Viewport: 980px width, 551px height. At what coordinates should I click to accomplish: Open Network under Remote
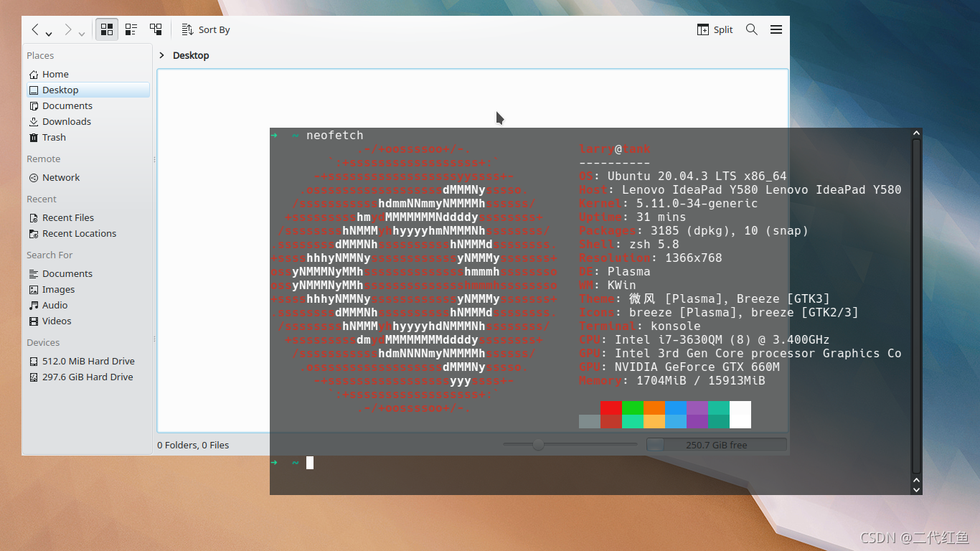click(88, 177)
